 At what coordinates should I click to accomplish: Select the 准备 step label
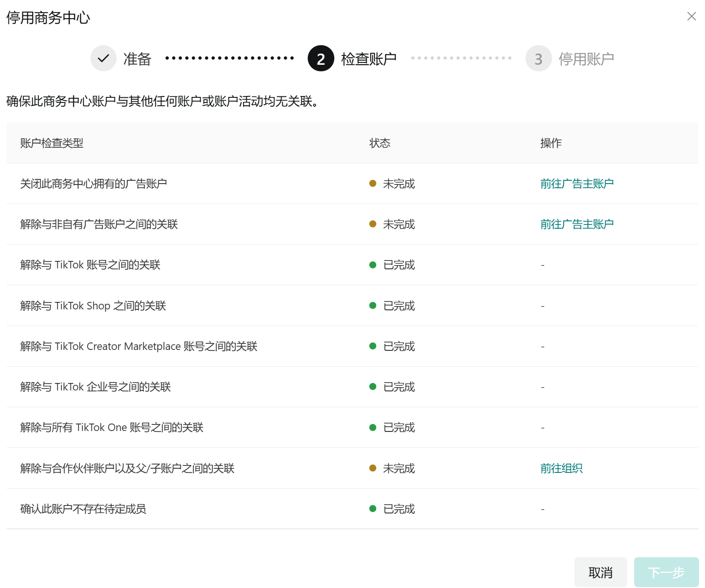137,59
